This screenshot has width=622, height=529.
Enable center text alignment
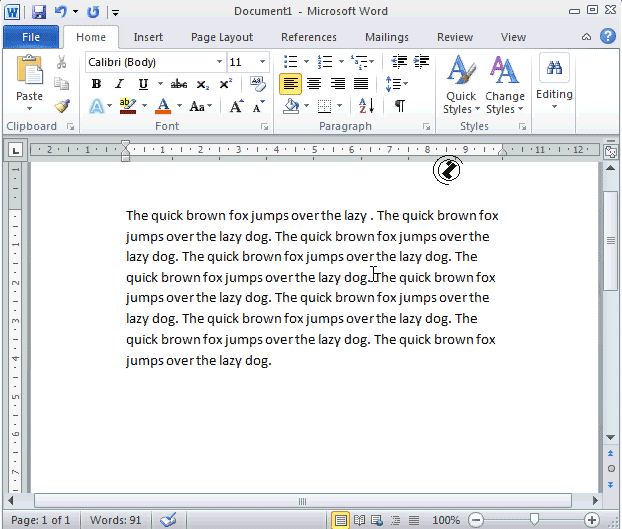(x=314, y=84)
